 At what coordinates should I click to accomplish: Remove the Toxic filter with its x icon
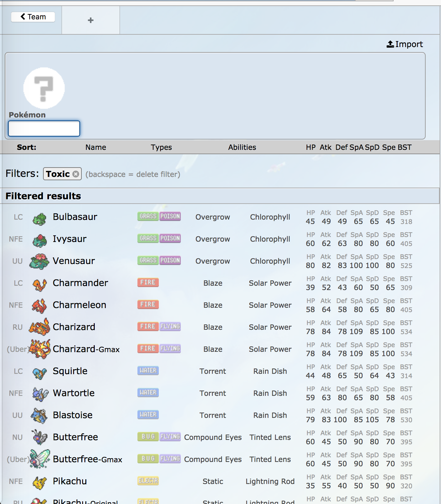(76, 174)
